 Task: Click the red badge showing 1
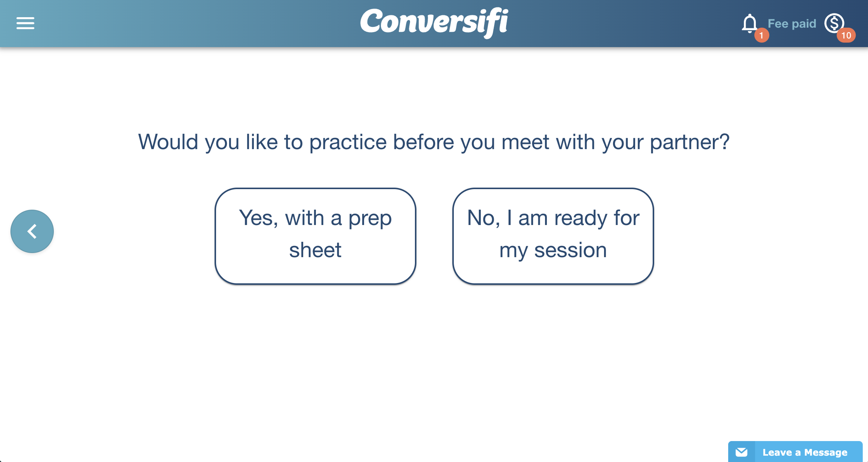(x=761, y=36)
